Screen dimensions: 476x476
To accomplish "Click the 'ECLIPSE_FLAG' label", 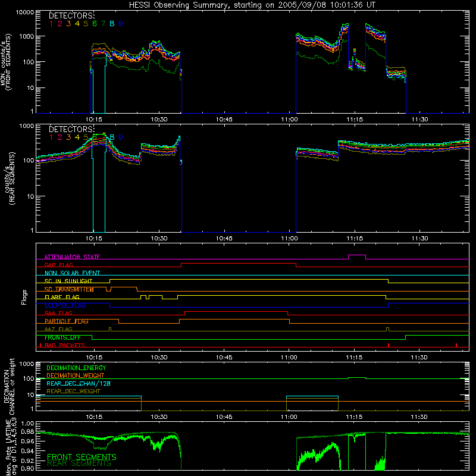I will tap(65, 305).
